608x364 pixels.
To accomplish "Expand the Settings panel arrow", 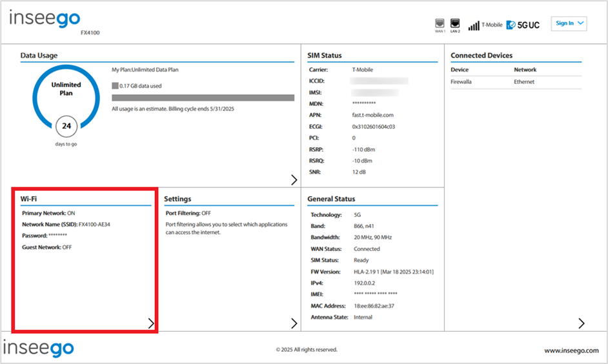I will click(x=294, y=323).
